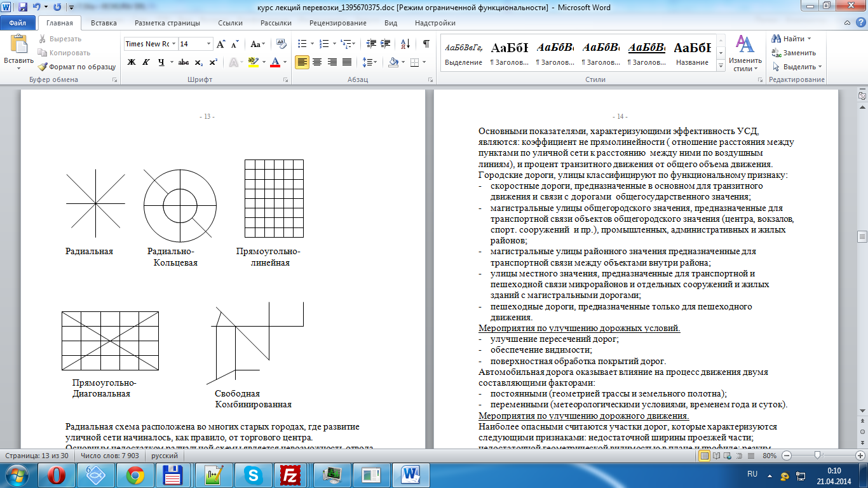Viewport: 868px width, 488px height.
Task: Click yellow text highlight color button
Action: click(x=253, y=62)
